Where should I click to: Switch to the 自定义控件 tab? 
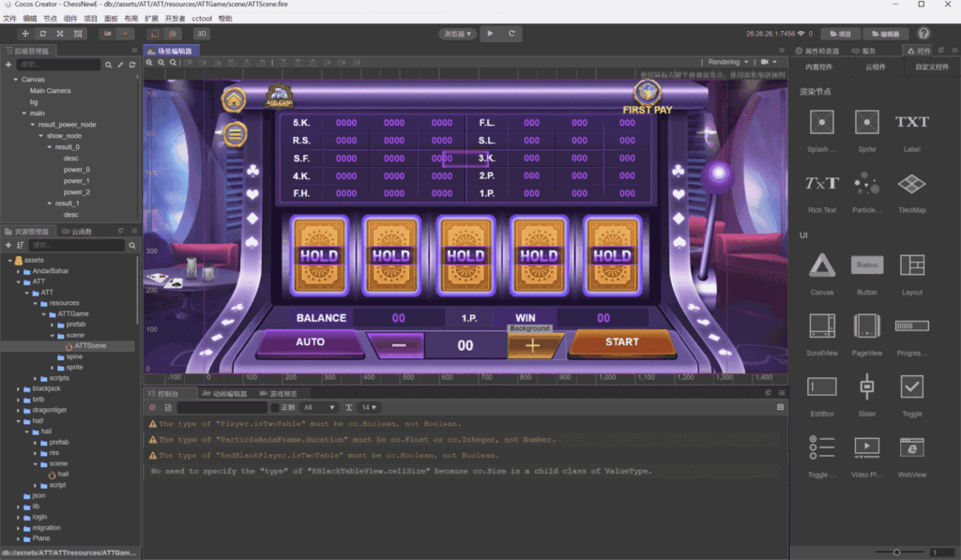click(x=932, y=68)
